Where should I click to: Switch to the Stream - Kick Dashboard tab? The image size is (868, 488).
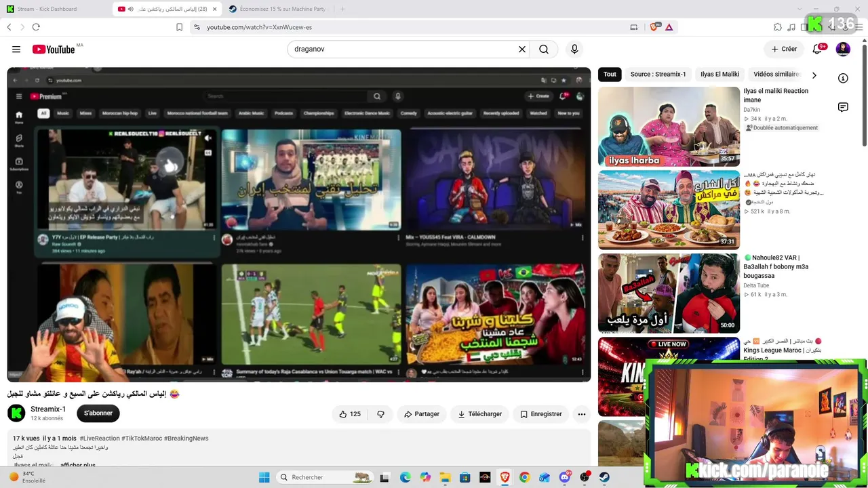[x=54, y=9]
